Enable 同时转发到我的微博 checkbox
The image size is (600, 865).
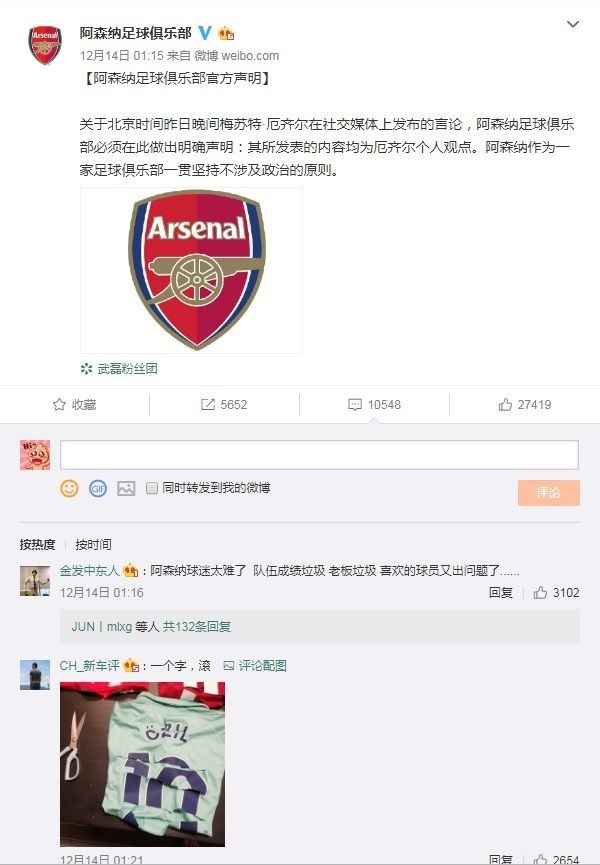(152, 488)
